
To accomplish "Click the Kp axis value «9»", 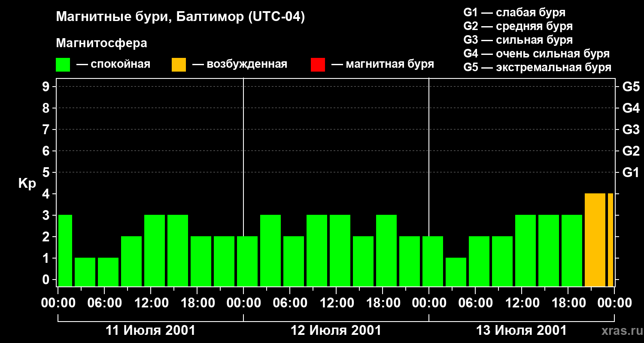I will click(47, 87).
